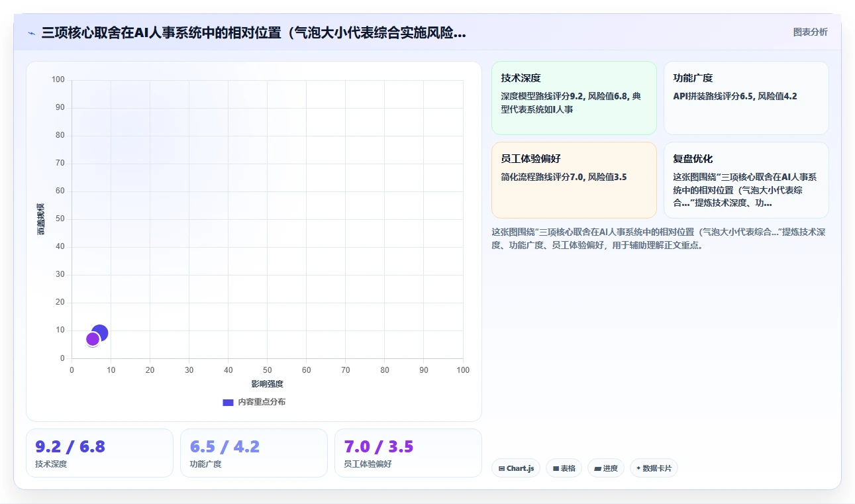Select the 9.2 / 6.8 stat card
Image resolution: width=855 pixels, height=504 pixels.
pos(99,453)
